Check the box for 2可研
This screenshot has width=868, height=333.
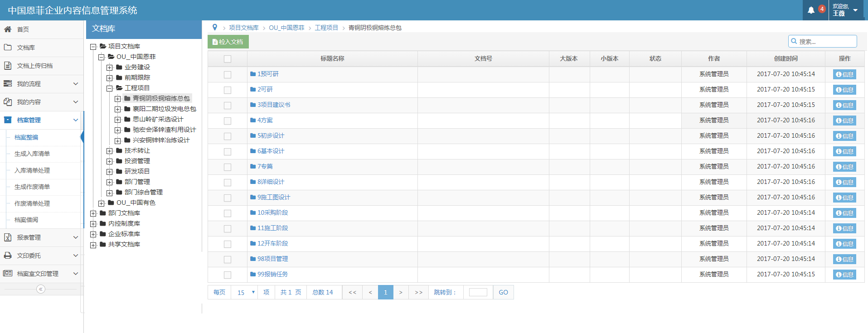point(228,90)
